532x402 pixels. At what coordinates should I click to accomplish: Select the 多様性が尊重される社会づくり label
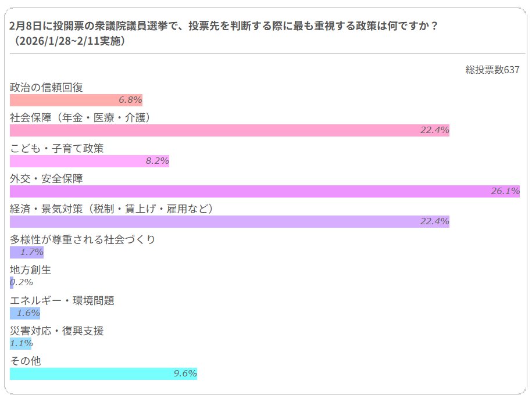coord(83,239)
